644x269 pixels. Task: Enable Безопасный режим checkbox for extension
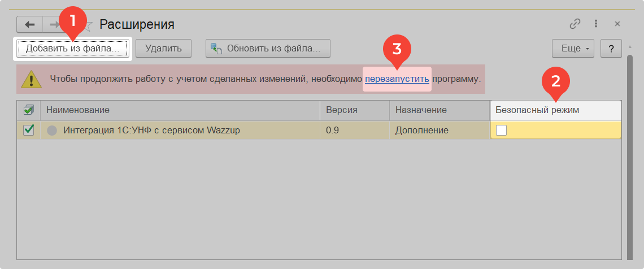(x=501, y=131)
